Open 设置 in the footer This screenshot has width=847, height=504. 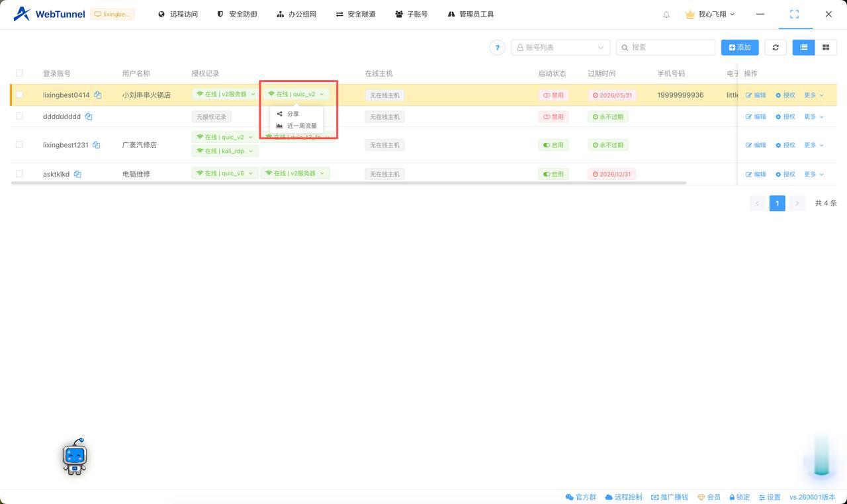click(x=770, y=497)
